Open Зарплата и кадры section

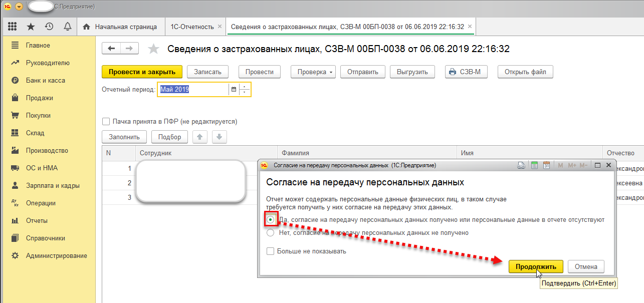pyautogui.click(x=53, y=185)
